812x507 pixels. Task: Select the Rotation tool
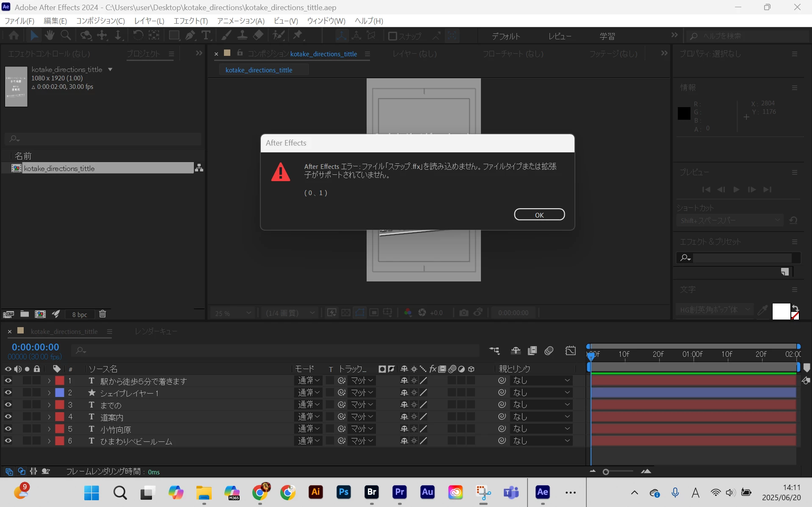pyautogui.click(x=138, y=36)
